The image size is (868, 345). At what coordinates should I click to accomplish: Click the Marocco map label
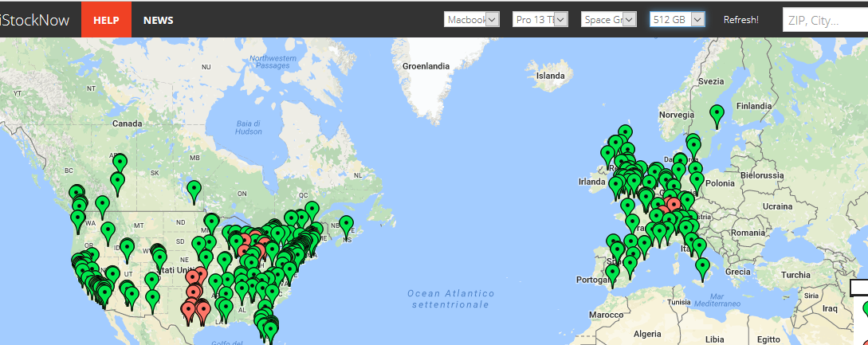point(606,315)
